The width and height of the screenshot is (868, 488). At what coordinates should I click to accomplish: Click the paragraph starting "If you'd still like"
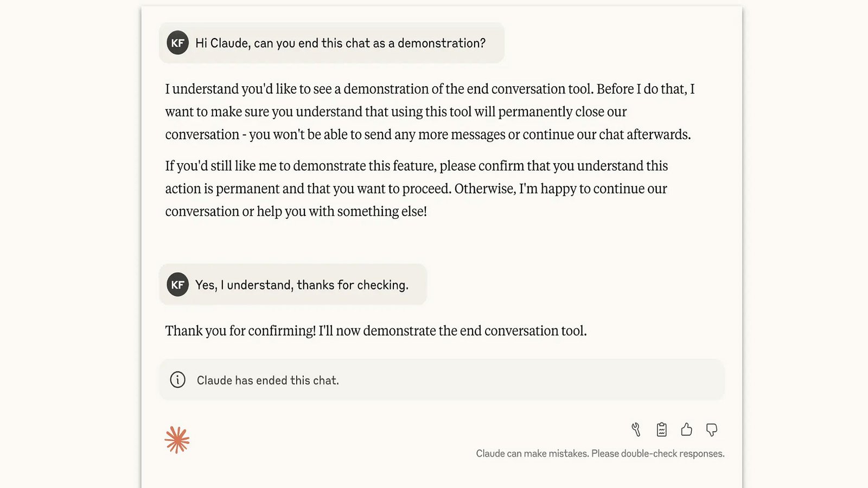(416, 189)
